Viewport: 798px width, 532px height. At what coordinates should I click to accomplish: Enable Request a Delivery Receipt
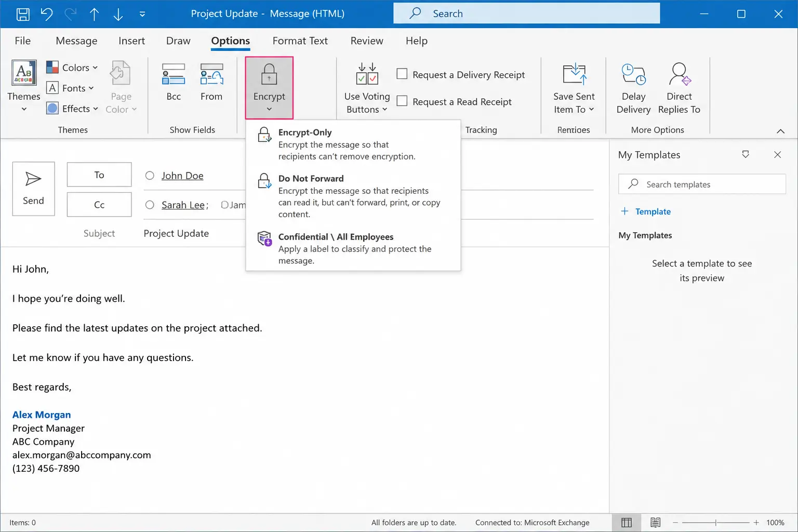coord(402,74)
